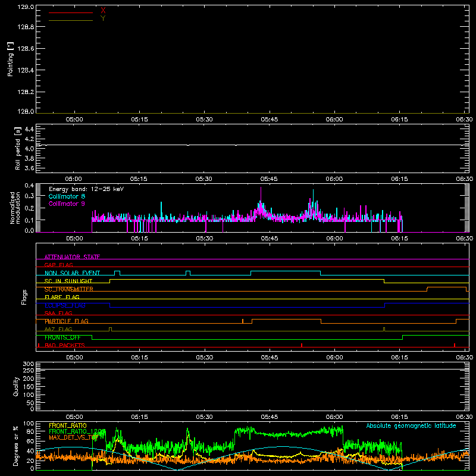This screenshot has width=476, height=476.
Task: Click the BAD_PACKETS label
Action: pyautogui.click(x=65, y=345)
